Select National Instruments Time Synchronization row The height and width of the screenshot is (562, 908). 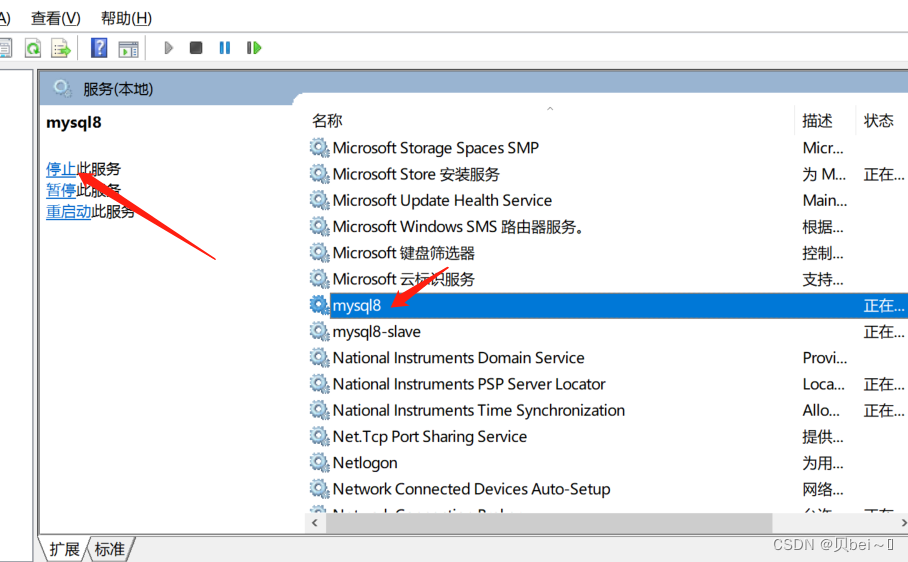[478, 410]
